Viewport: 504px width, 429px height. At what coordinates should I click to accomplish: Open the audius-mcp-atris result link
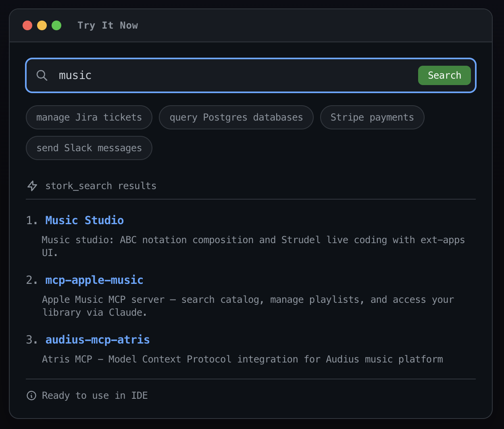point(97,339)
